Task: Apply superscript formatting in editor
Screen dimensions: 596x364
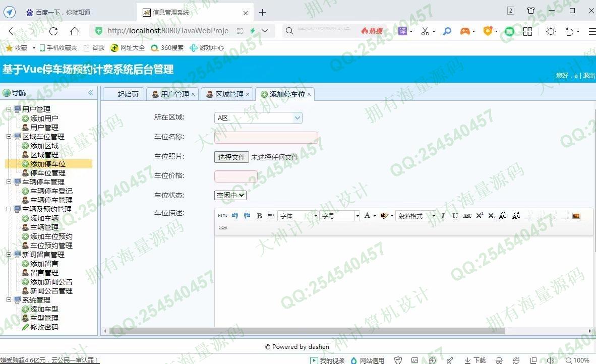Action: point(480,216)
